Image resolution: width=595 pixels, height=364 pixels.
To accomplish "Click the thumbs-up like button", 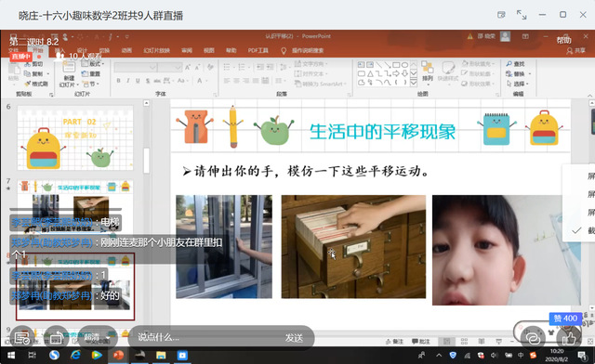I will point(569,337).
